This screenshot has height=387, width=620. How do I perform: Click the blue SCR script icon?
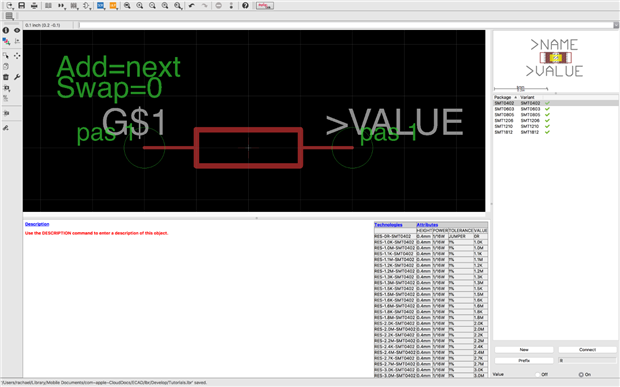tap(100, 6)
